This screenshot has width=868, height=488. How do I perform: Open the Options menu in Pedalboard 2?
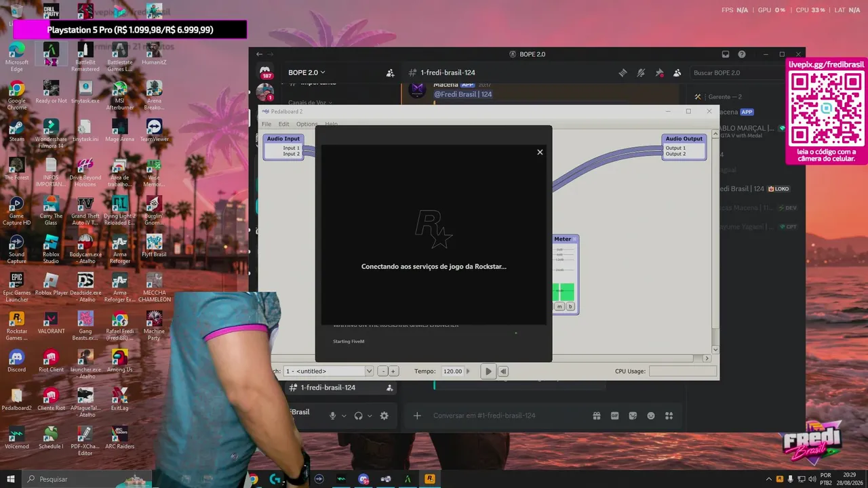point(307,124)
